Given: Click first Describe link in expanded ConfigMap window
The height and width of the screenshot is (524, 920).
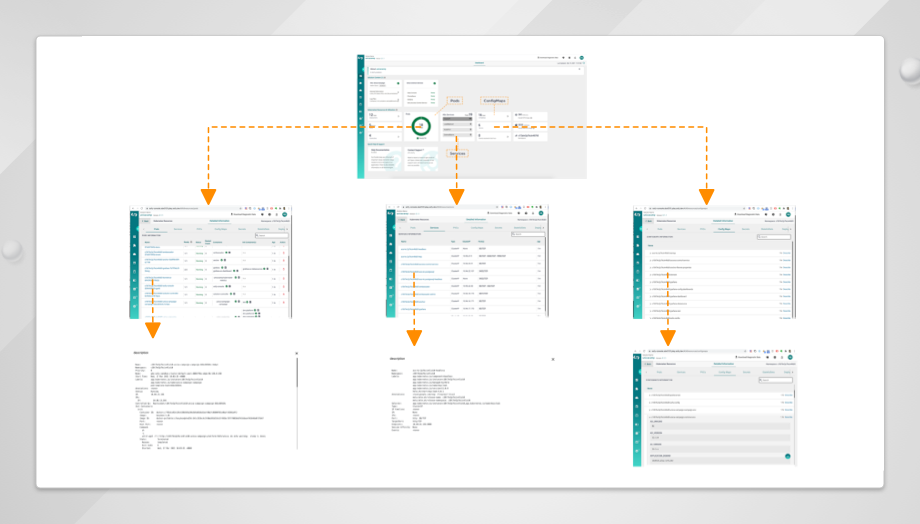Looking at the screenshot, I should coord(787,395).
